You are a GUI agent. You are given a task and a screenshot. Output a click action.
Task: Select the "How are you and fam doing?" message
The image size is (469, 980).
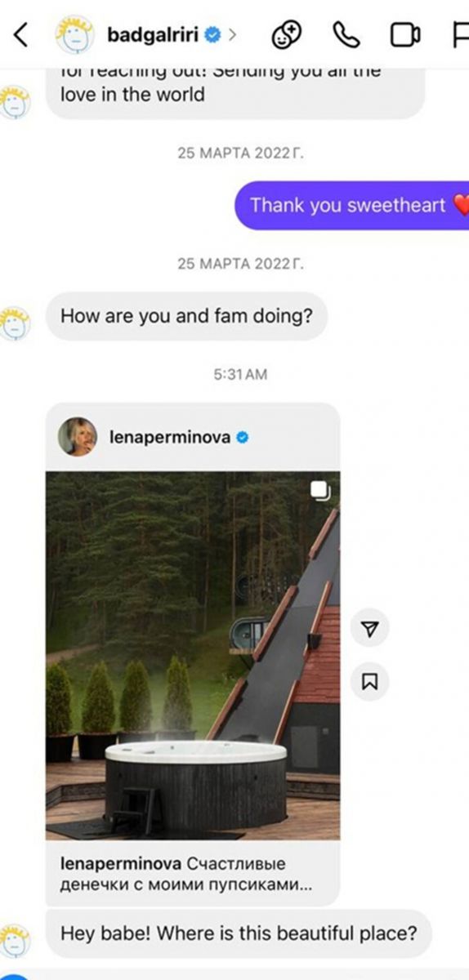[186, 316]
